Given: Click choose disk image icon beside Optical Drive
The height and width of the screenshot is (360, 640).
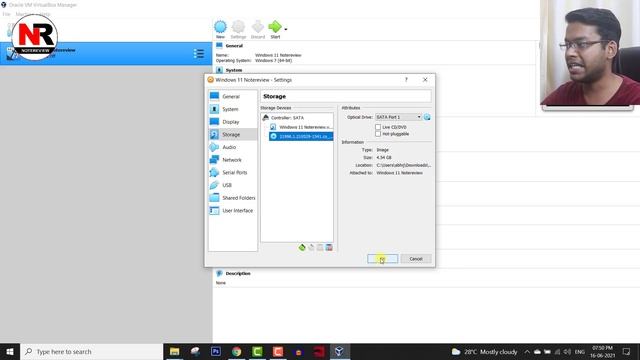Looking at the screenshot, I should point(427,117).
